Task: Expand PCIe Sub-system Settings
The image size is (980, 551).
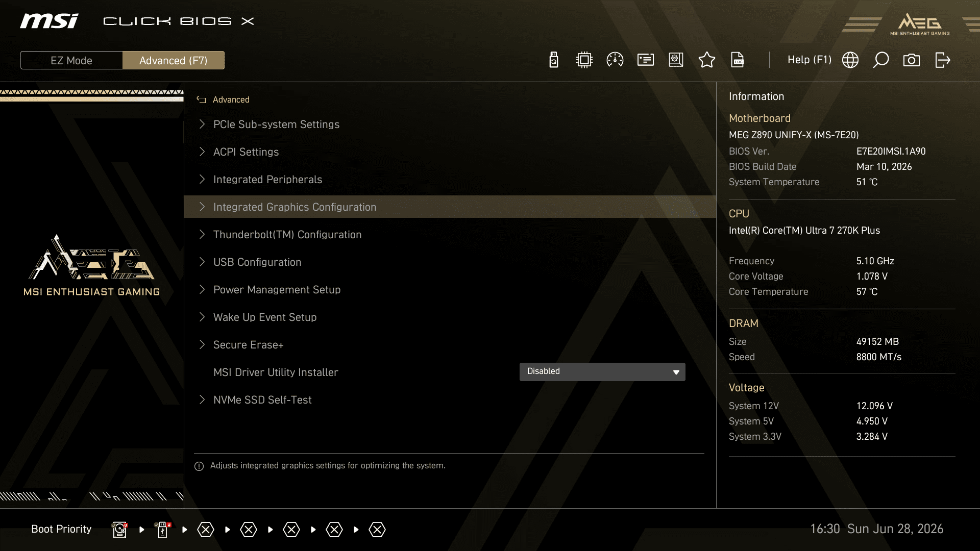Action: tap(450, 124)
